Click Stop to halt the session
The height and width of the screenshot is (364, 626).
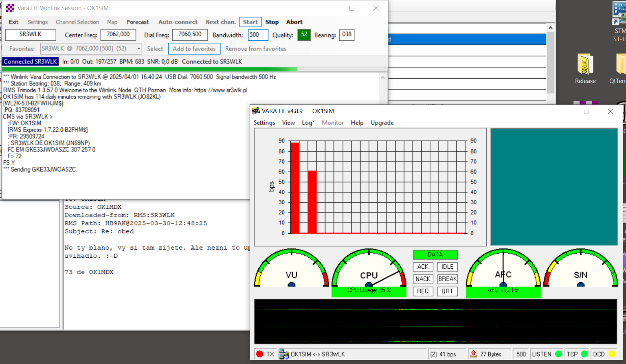coord(272,22)
